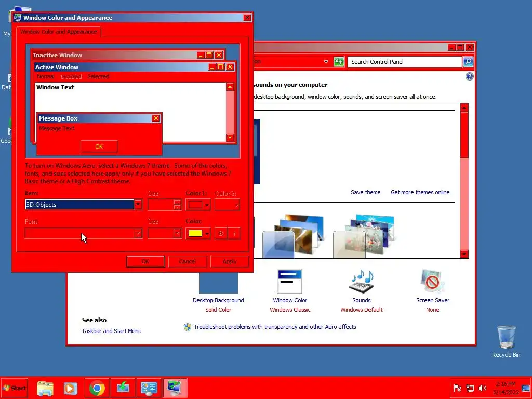Click Selected menu in preview window
This screenshot has height=399, width=532.
click(x=98, y=76)
